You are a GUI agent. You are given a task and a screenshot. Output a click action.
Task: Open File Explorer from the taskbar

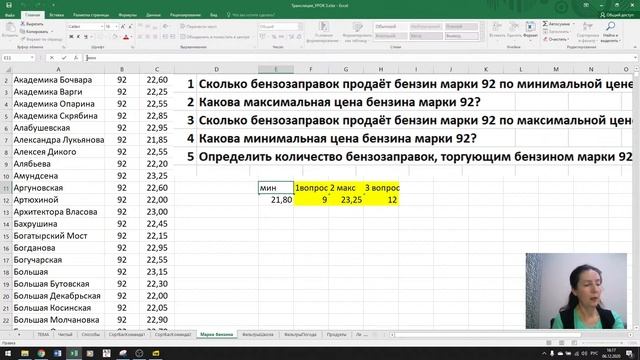pyautogui.click(x=25, y=353)
